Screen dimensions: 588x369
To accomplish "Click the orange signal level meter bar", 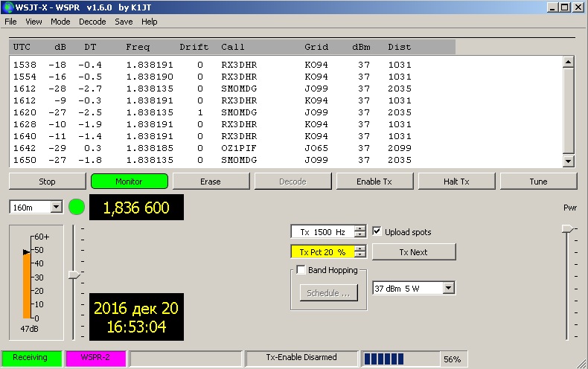I will pyautogui.click(x=27, y=285).
